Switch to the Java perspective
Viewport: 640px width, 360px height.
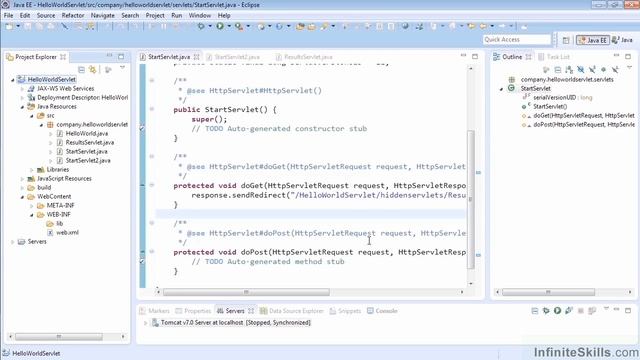(622, 40)
